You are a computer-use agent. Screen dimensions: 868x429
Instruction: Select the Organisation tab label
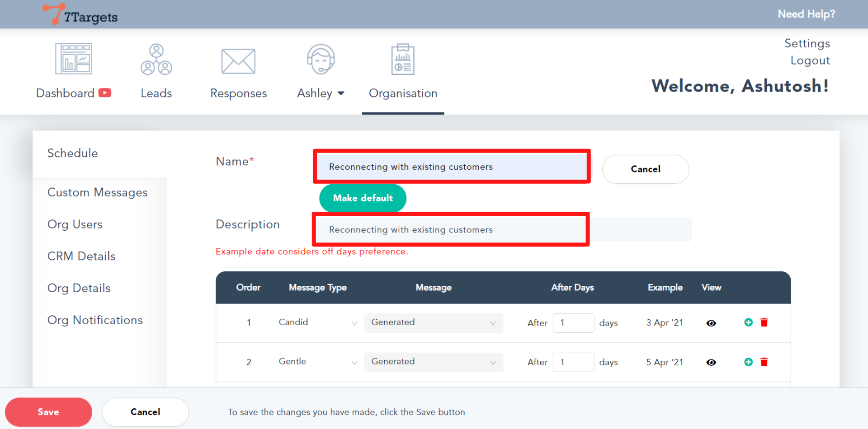(x=403, y=93)
